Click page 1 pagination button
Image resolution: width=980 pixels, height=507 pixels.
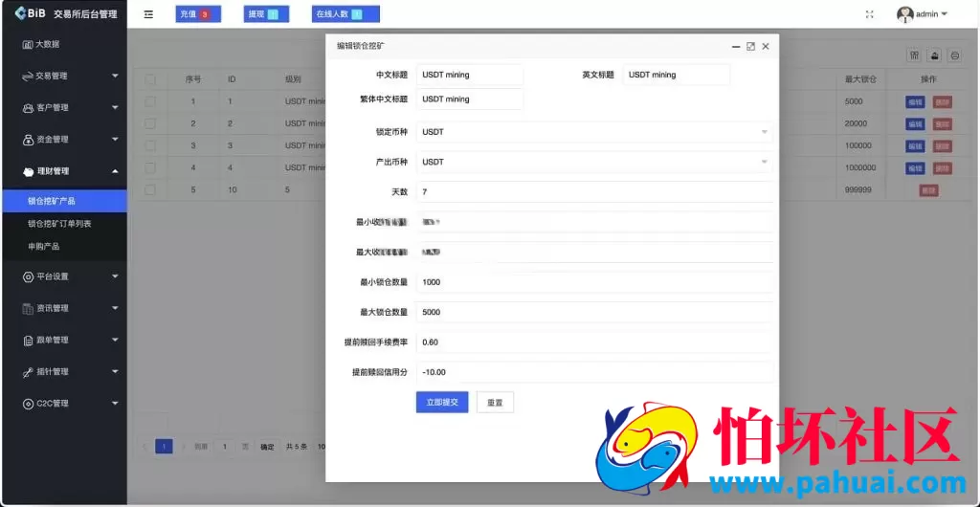(x=164, y=447)
